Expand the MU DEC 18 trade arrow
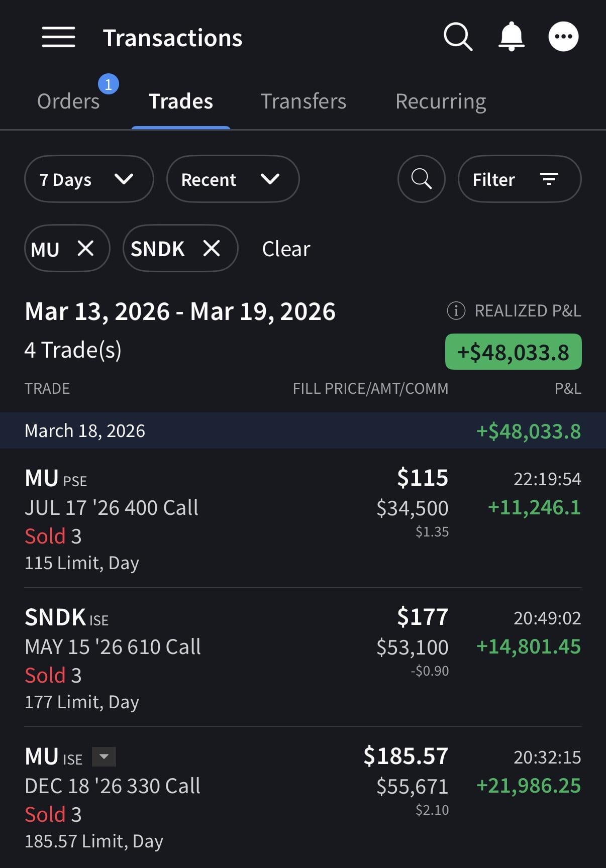The image size is (606, 868). (x=104, y=756)
